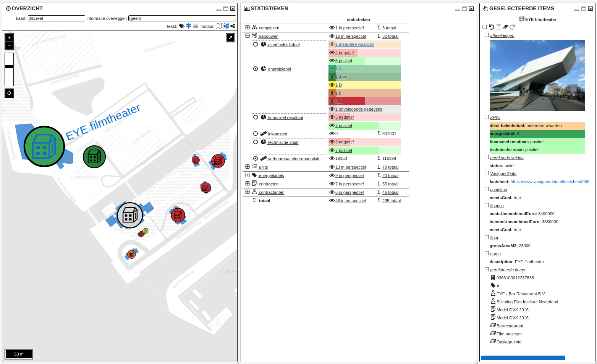Image resolution: width=597 pixels, height=364 pixels.
Task: Click the large green EYE filmtheater marker
Action: tap(44, 147)
